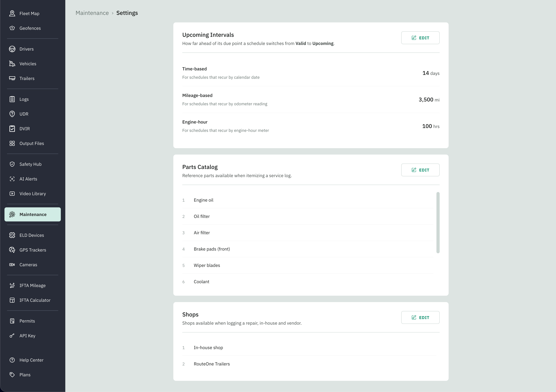
Task: Navigate to Permits
Action: (33, 321)
